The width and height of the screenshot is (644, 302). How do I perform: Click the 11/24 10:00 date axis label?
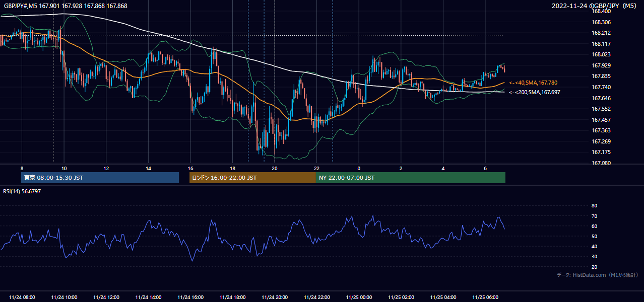point(64,297)
